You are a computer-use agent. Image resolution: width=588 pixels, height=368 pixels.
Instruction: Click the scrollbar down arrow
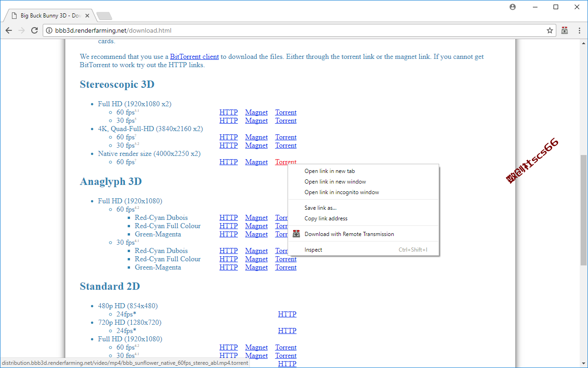tap(583, 364)
